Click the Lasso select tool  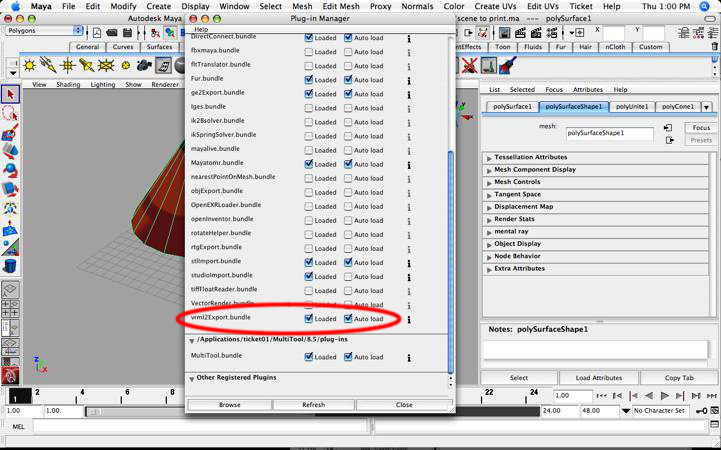tap(10, 112)
